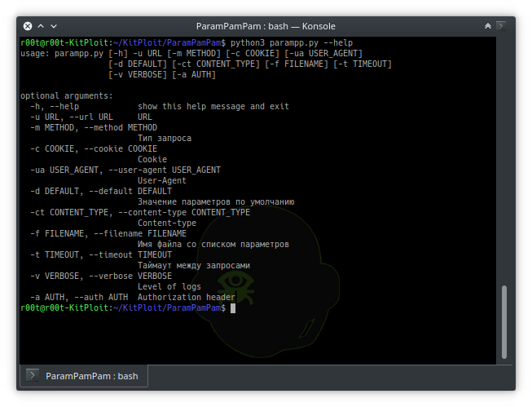
Task: Click 'Имя файла со списком параметров' text
Action: (213, 244)
